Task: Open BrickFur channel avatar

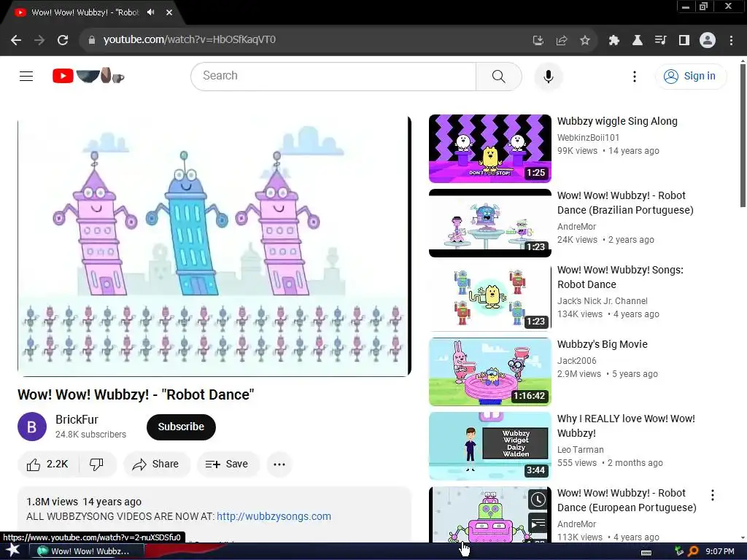Action: click(x=32, y=427)
